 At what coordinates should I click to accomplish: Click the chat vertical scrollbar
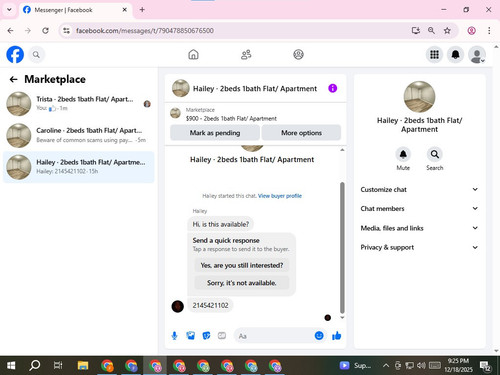pyautogui.click(x=342, y=247)
